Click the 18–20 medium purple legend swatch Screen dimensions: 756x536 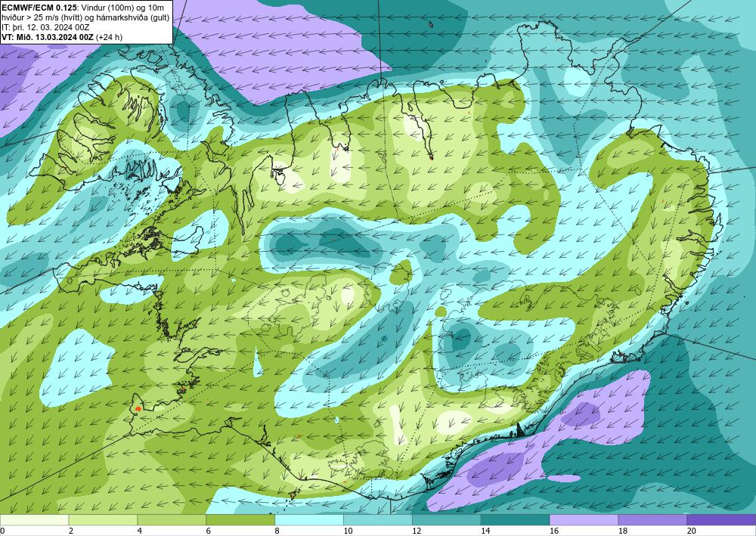[652, 520]
